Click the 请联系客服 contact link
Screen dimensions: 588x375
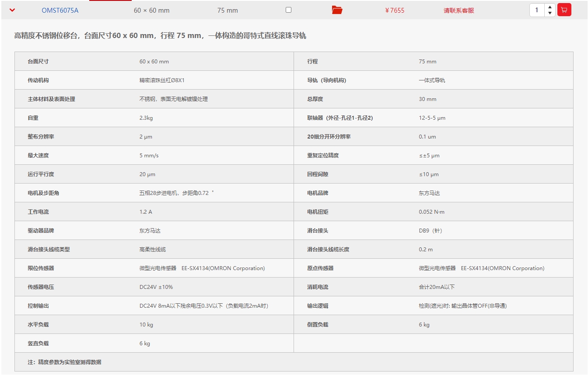[x=458, y=10]
